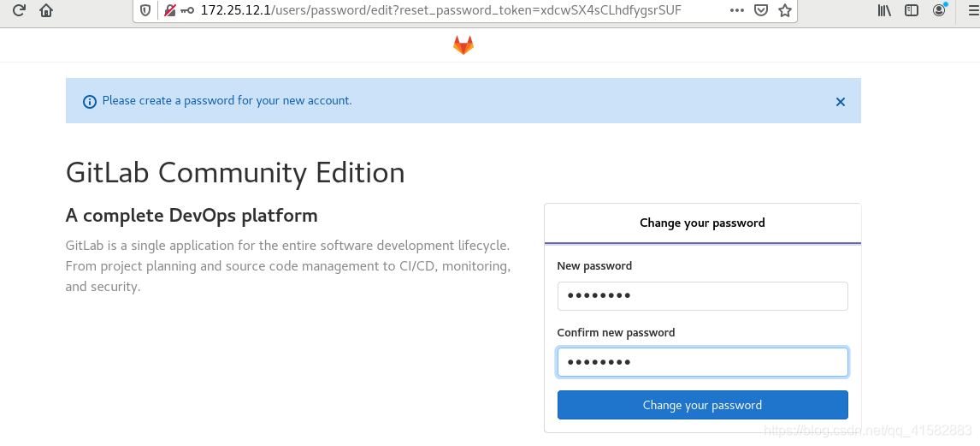
Task: Click the info icon in the blue alert
Action: click(x=90, y=101)
